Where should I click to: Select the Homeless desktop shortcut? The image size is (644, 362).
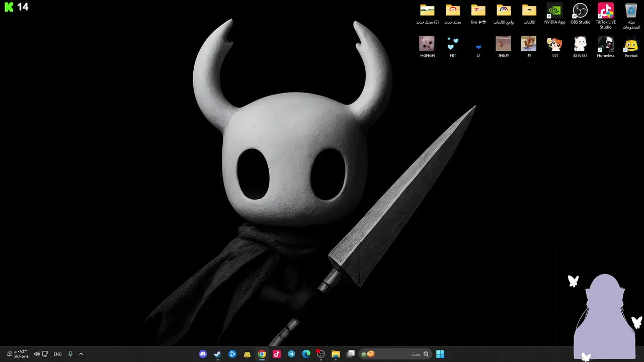click(606, 47)
